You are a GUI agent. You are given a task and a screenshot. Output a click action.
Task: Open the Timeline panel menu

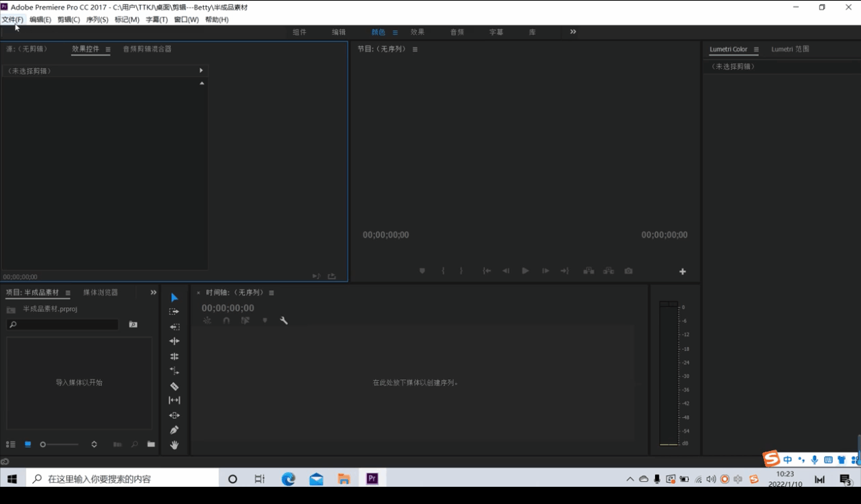(x=271, y=293)
